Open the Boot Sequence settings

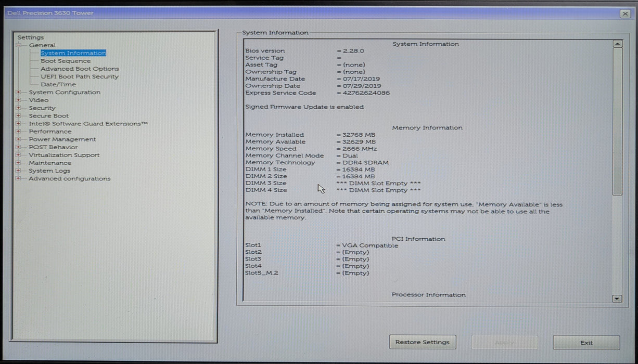(66, 61)
